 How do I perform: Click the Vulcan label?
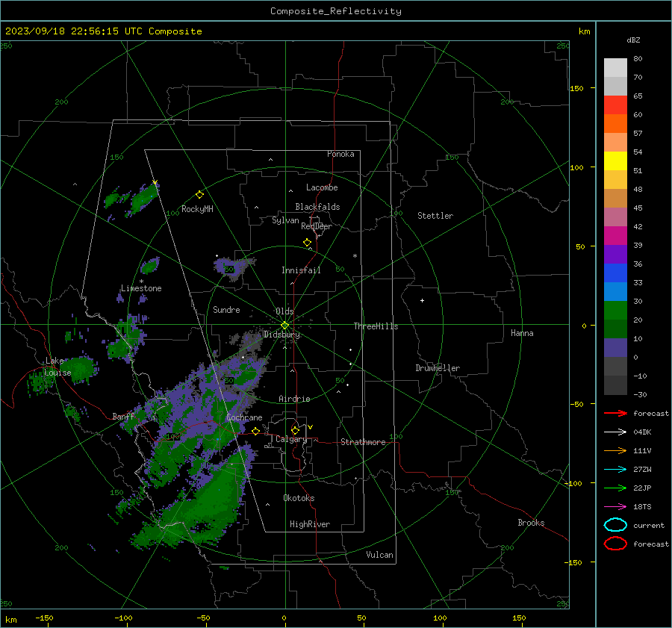click(x=379, y=555)
